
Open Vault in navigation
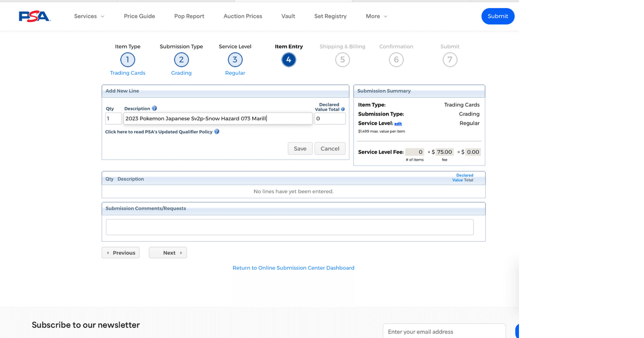pyautogui.click(x=288, y=16)
